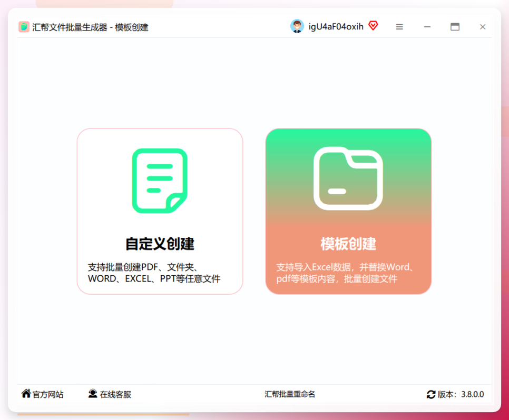Click window title 汇帮文件批量生成器 - 模板创建
The image size is (509, 420).
tap(90, 27)
